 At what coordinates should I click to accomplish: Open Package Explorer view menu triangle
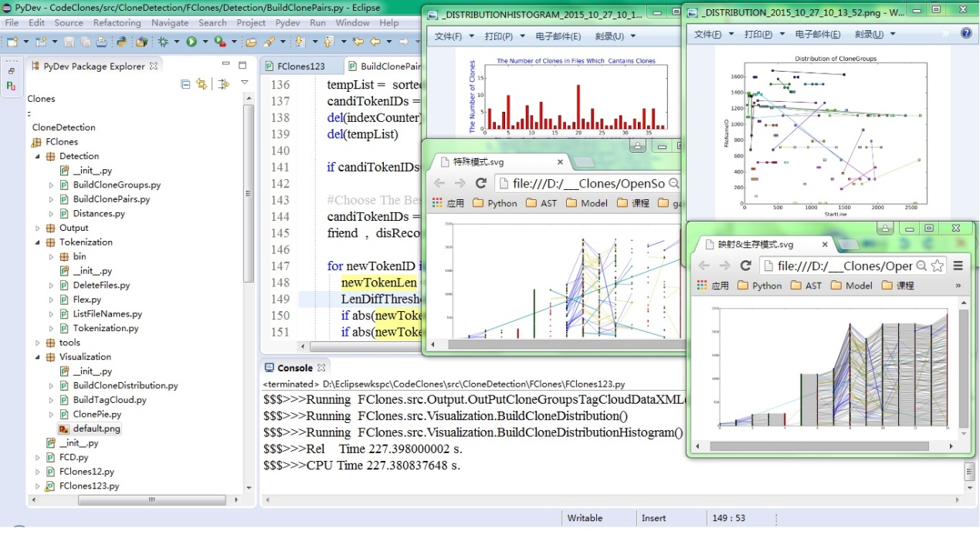(244, 83)
